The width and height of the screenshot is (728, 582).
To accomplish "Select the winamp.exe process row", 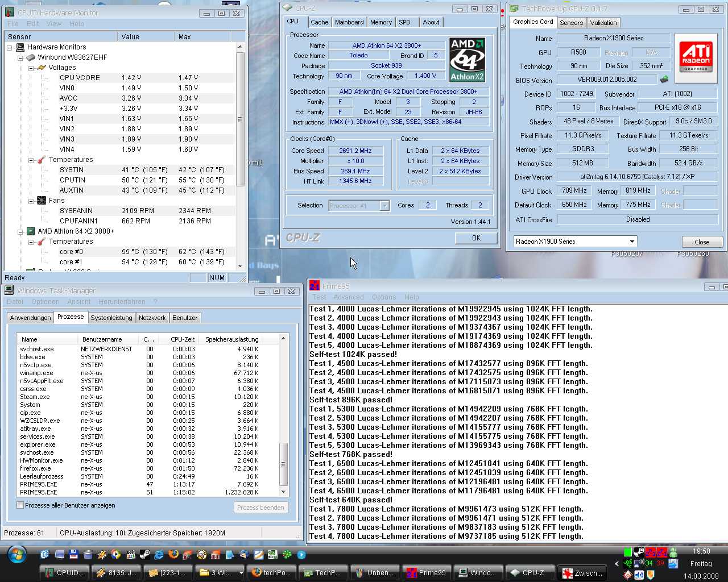I will click(x=139, y=373).
